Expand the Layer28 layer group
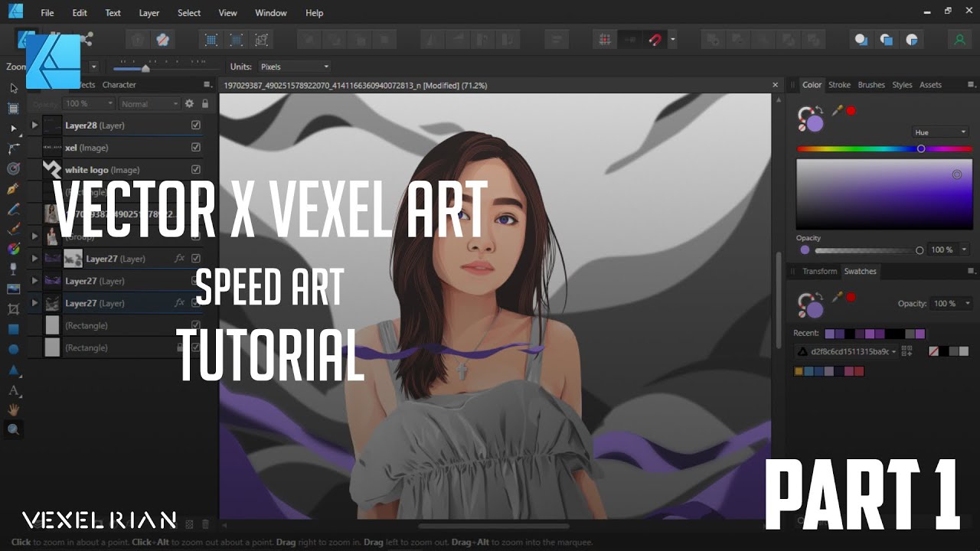 pyautogui.click(x=34, y=125)
